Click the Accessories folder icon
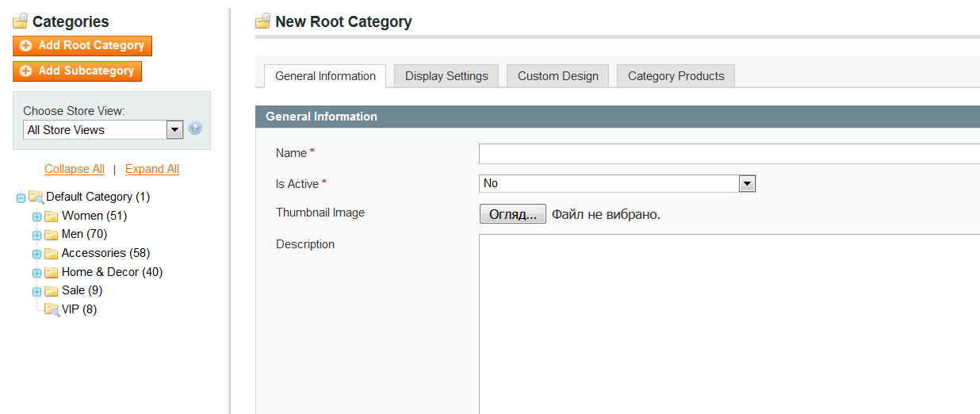 coord(52,254)
